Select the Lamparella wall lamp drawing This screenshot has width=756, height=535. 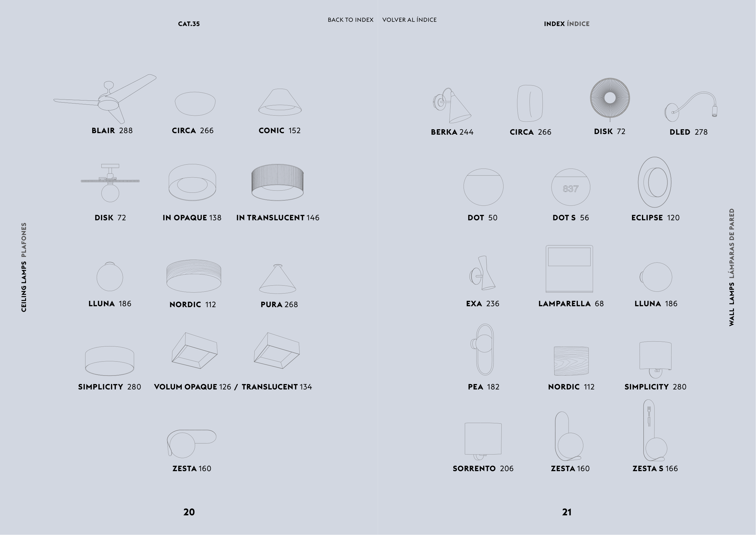pyautogui.click(x=569, y=269)
